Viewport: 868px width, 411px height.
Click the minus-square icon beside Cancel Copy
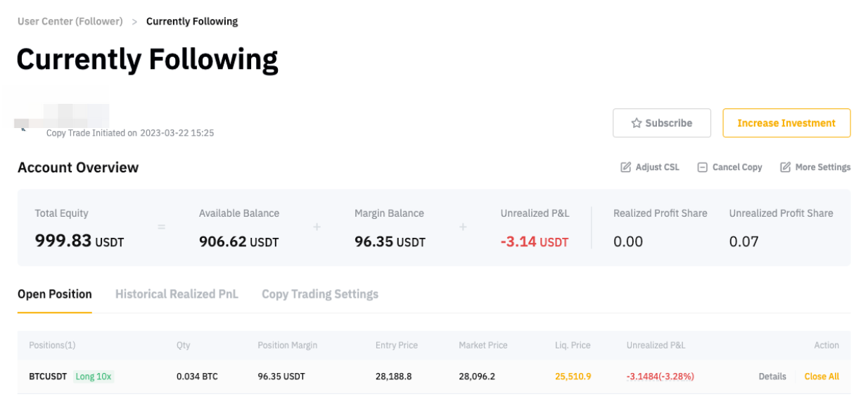[702, 167]
